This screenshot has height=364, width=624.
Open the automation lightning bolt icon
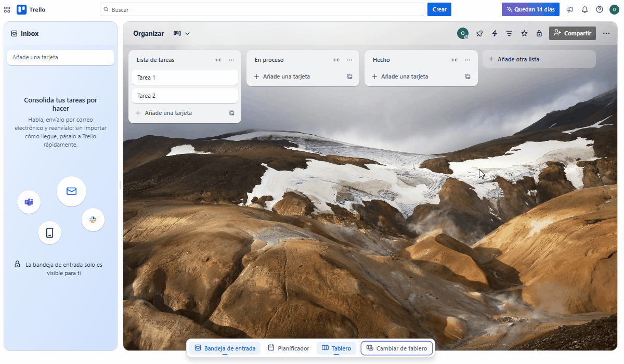(495, 33)
